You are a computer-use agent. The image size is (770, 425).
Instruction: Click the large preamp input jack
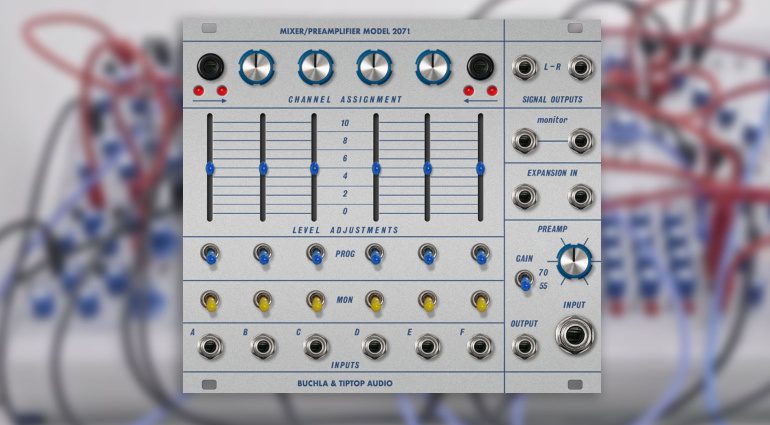pos(575,335)
